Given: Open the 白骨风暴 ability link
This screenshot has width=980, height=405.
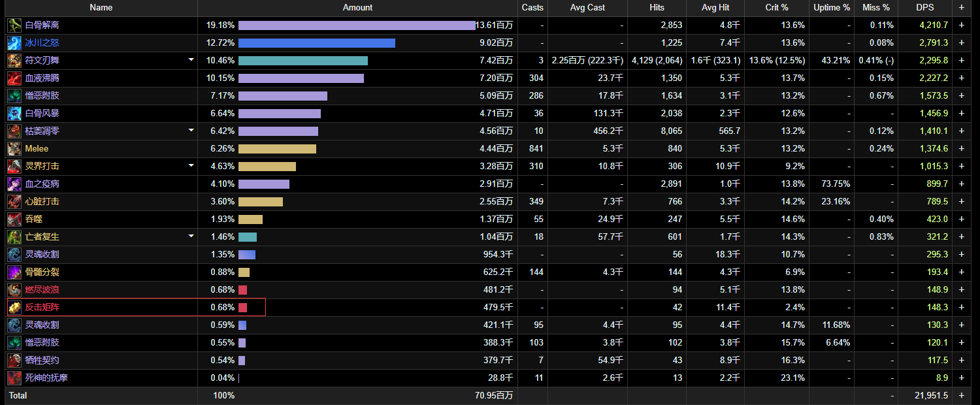Looking at the screenshot, I should point(42,114).
